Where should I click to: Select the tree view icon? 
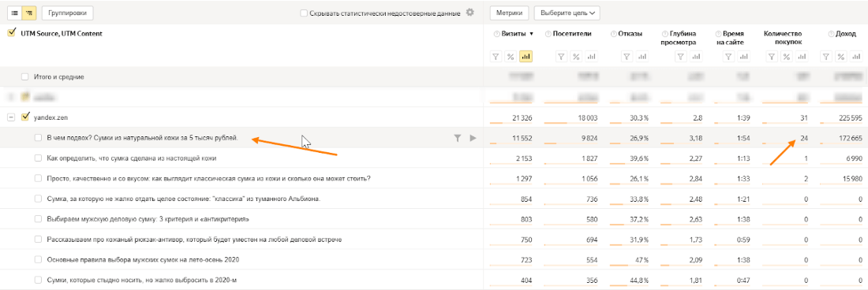click(x=28, y=12)
